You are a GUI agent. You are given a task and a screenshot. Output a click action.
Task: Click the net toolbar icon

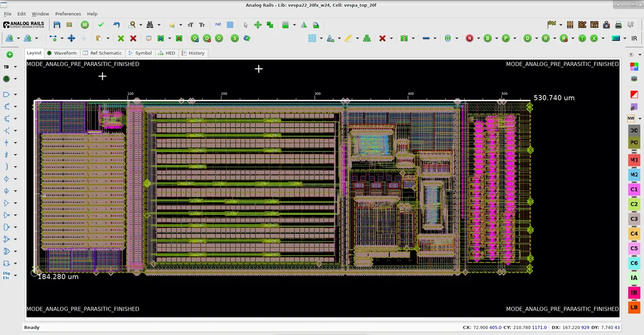coord(218,25)
